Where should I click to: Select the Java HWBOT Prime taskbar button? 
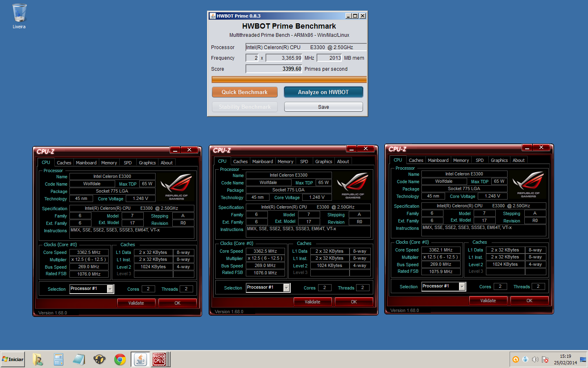140,359
